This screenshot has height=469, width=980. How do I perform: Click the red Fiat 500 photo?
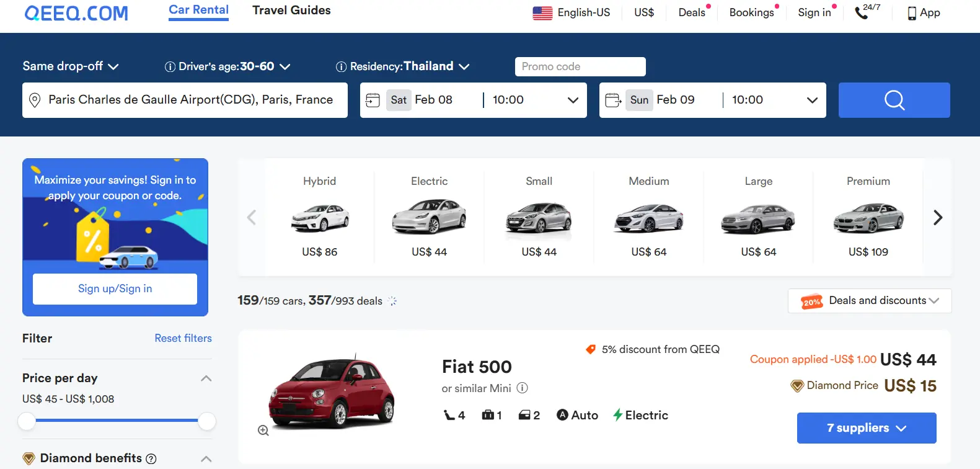[x=332, y=392]
